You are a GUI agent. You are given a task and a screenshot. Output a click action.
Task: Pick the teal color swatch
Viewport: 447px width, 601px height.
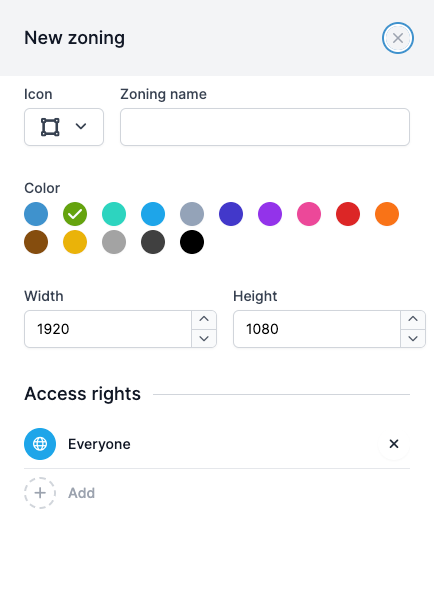(x=114, y=214)
